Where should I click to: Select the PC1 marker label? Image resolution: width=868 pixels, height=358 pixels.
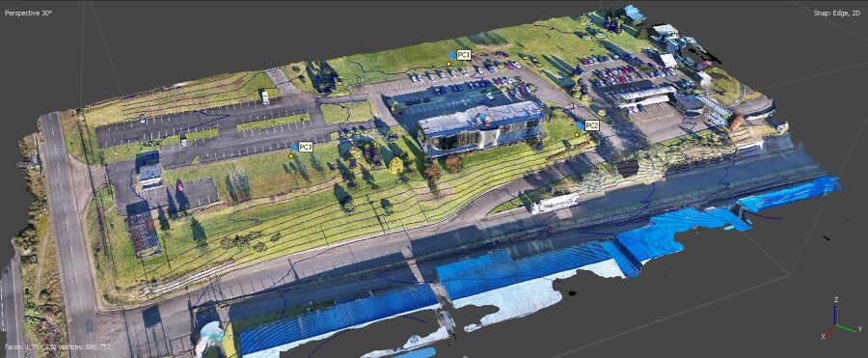point(464,55)
